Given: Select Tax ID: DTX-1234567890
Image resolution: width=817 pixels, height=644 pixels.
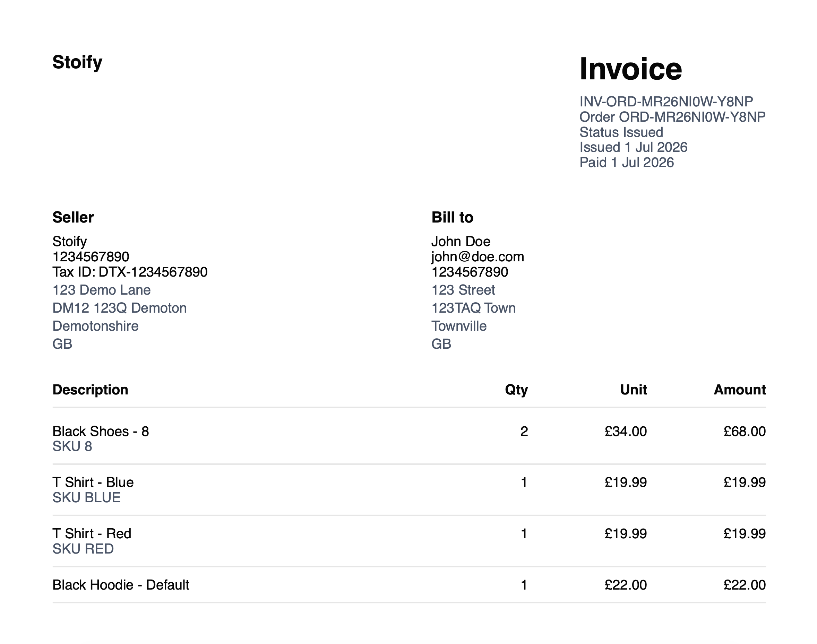Looking at the screenshot, I should coord(130,272).
